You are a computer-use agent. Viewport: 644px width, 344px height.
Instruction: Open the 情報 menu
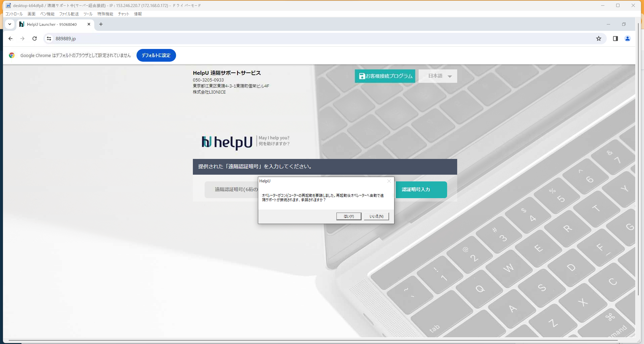[138, 14]
